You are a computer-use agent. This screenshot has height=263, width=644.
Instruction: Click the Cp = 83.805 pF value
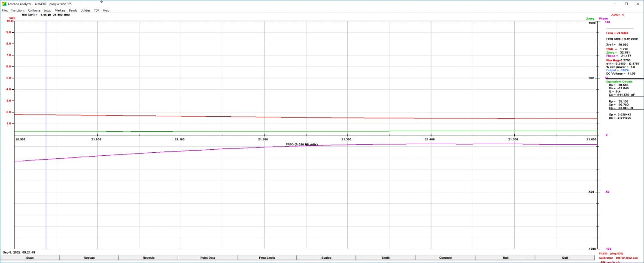[x=621, y=108]
